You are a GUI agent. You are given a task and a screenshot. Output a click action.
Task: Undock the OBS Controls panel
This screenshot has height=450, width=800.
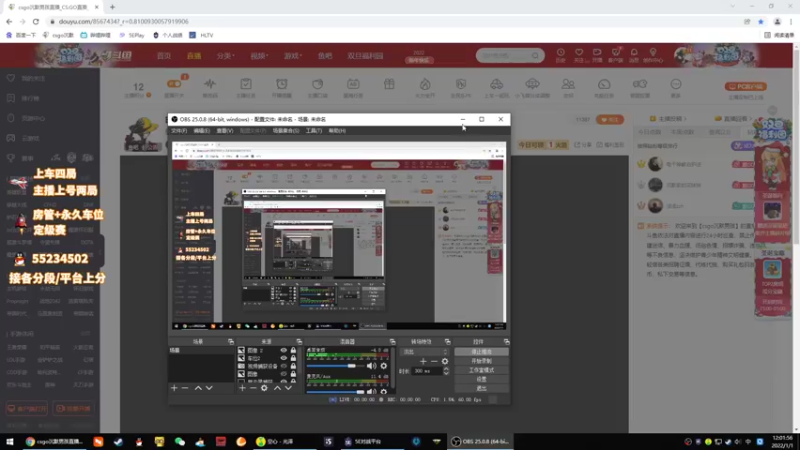point(506,341)
